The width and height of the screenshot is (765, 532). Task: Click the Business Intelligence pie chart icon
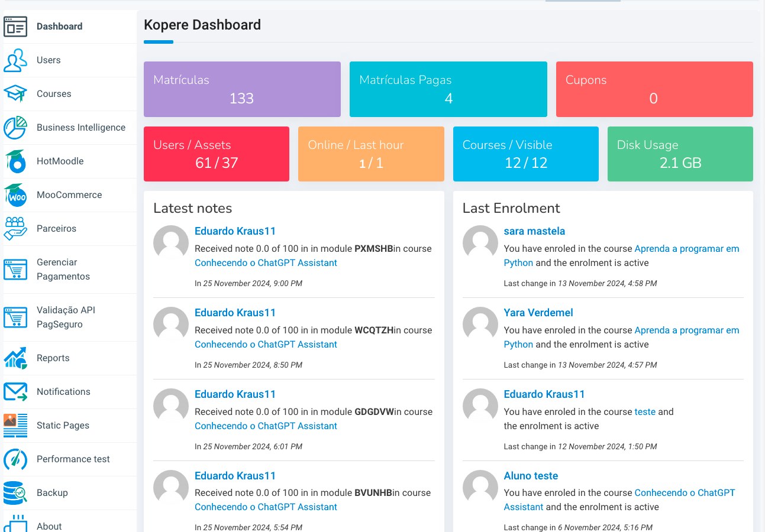coord(15,128)
